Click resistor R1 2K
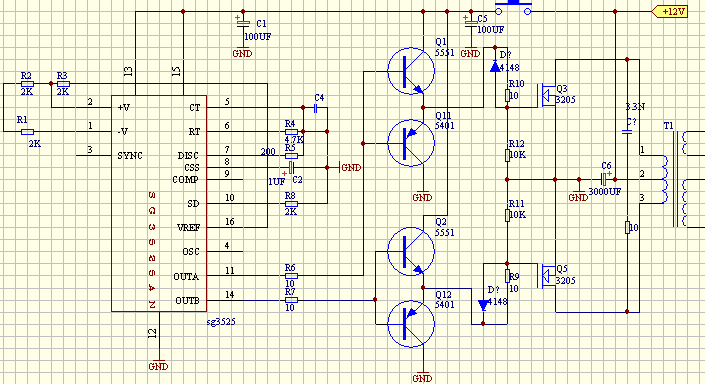 tap(27, 132)
